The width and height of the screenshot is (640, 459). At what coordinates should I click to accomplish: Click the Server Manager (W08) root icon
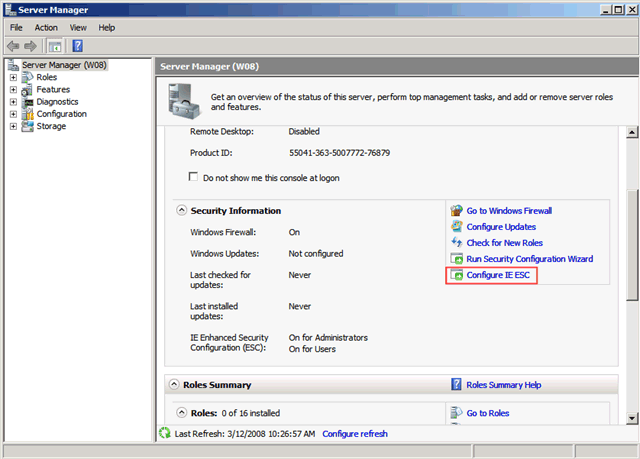click(13, 65)
